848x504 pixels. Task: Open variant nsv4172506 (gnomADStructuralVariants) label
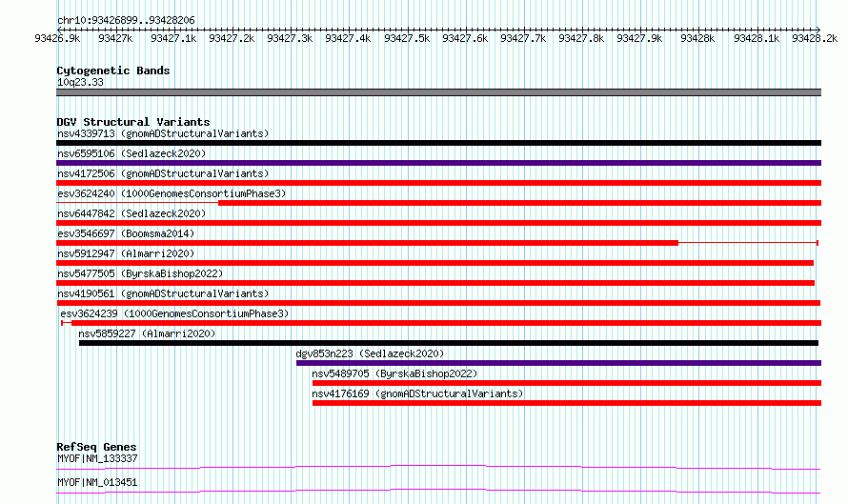(163, 173)
